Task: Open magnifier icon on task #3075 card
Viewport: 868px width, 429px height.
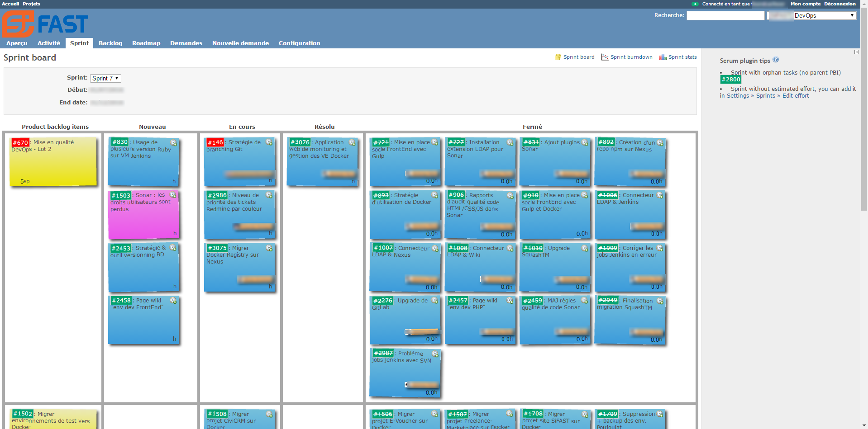Action: click(269, 248)
